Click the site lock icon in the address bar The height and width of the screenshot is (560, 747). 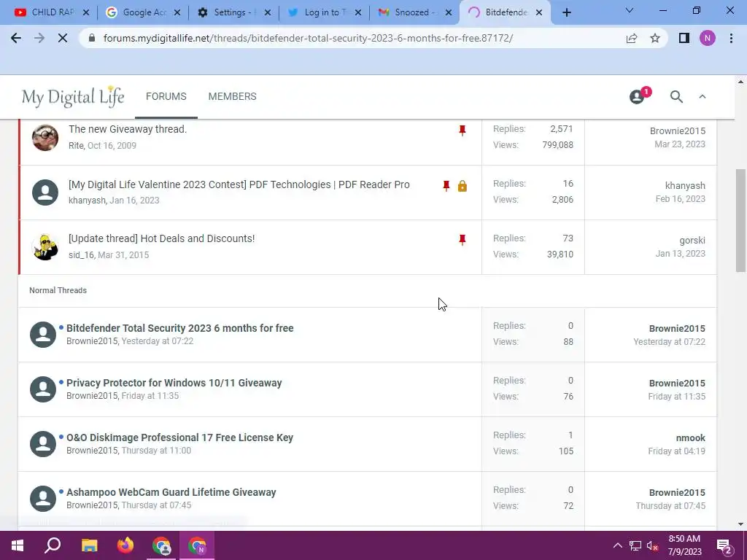pyautogui.click(x=92, y=38)
